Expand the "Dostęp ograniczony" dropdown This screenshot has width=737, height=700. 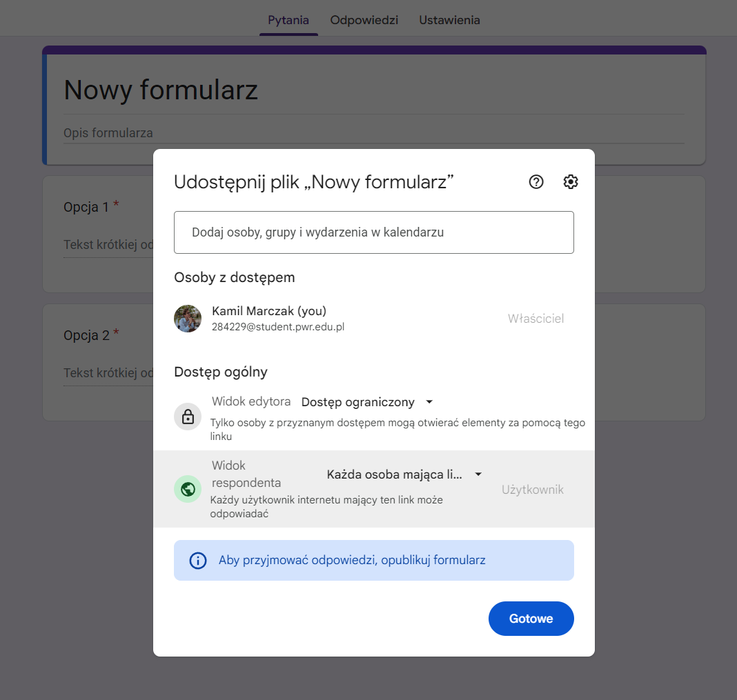click(x=367, y=402)
